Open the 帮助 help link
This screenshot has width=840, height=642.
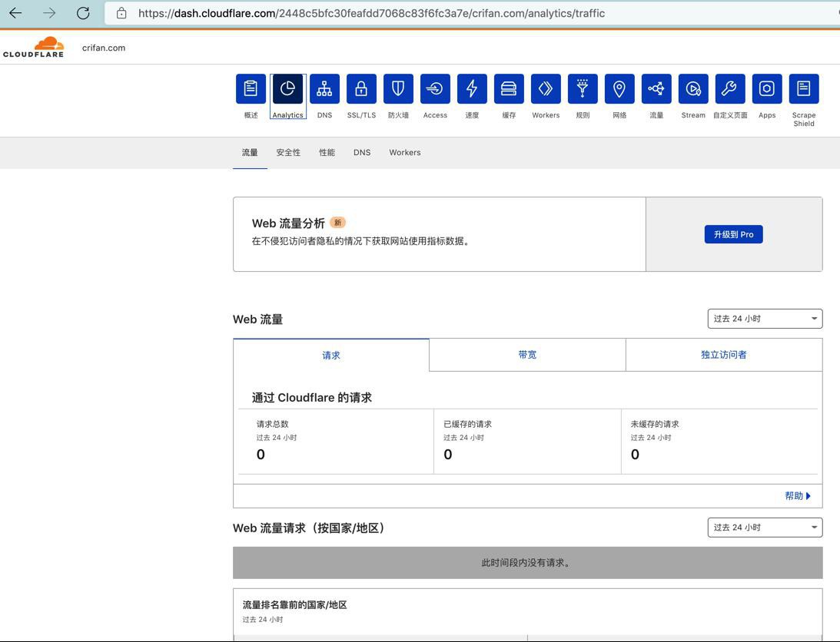click(x=798, y=496)
